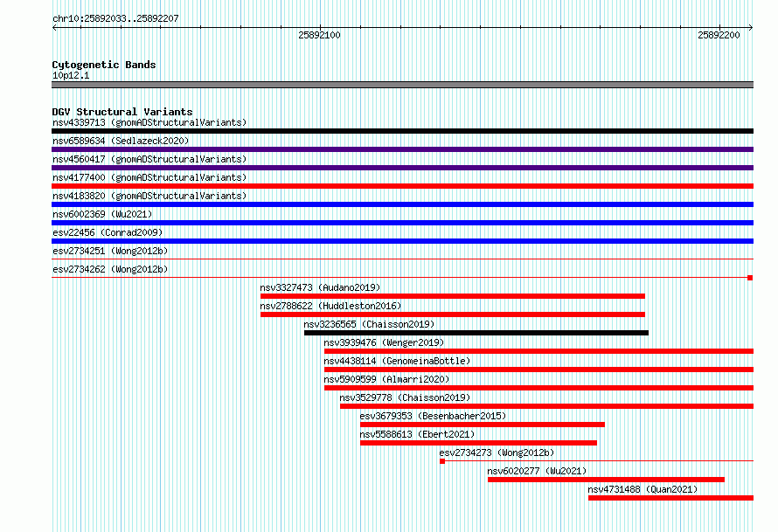
Task: Click the red start block of esv2734273
Action: [x=442, y=461]
